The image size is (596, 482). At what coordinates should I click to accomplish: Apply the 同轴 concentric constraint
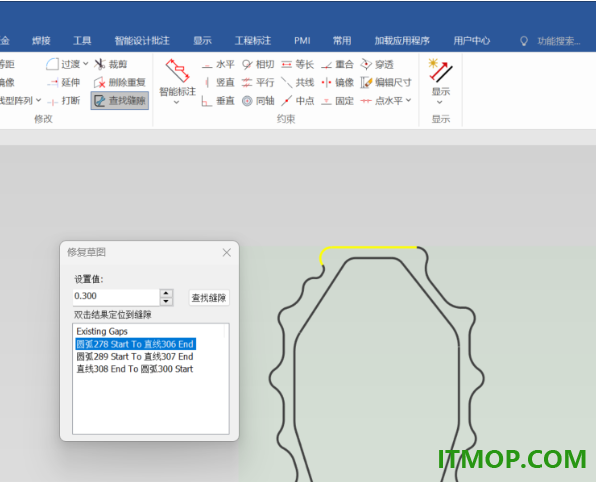[x=258, y=101]
